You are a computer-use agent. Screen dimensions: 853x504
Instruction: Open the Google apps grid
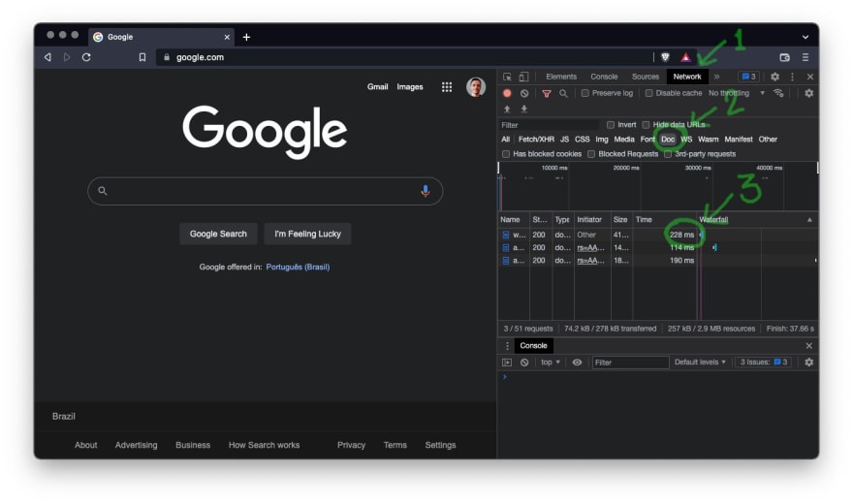(447, 87)
